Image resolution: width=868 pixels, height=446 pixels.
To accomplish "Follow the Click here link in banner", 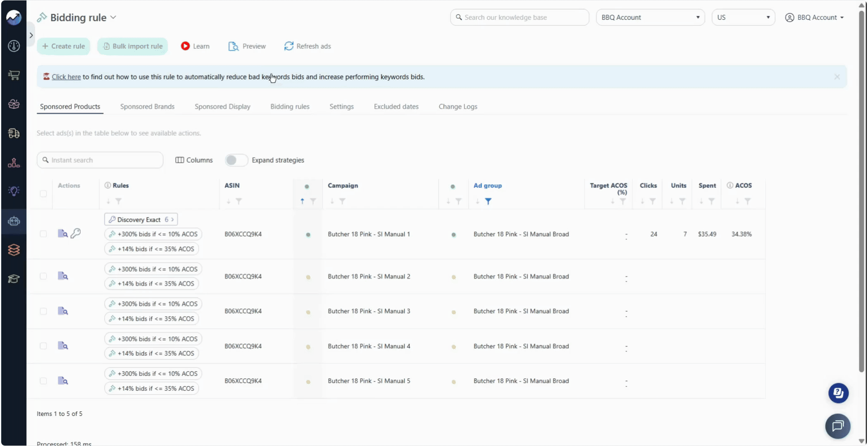I will 66,77.
